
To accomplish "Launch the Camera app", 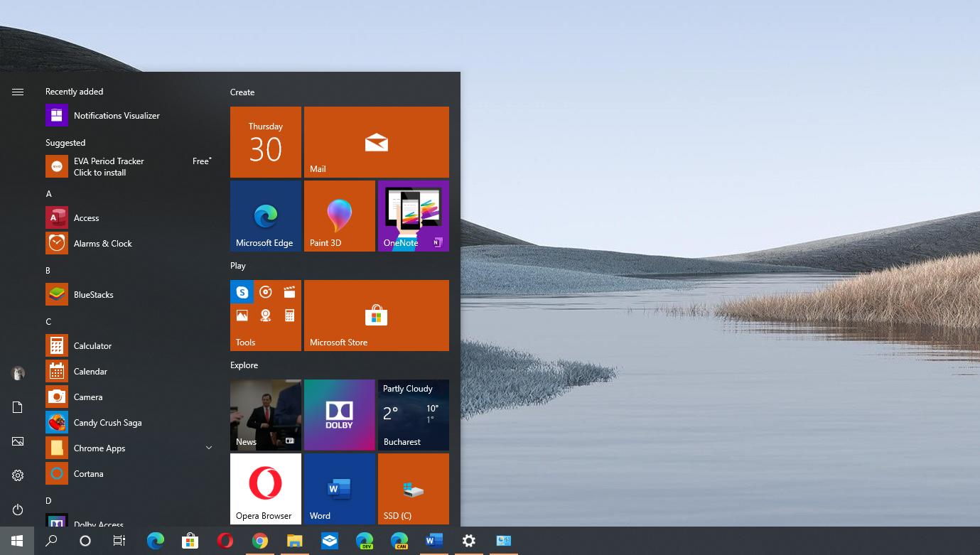I will pos(129,397).
